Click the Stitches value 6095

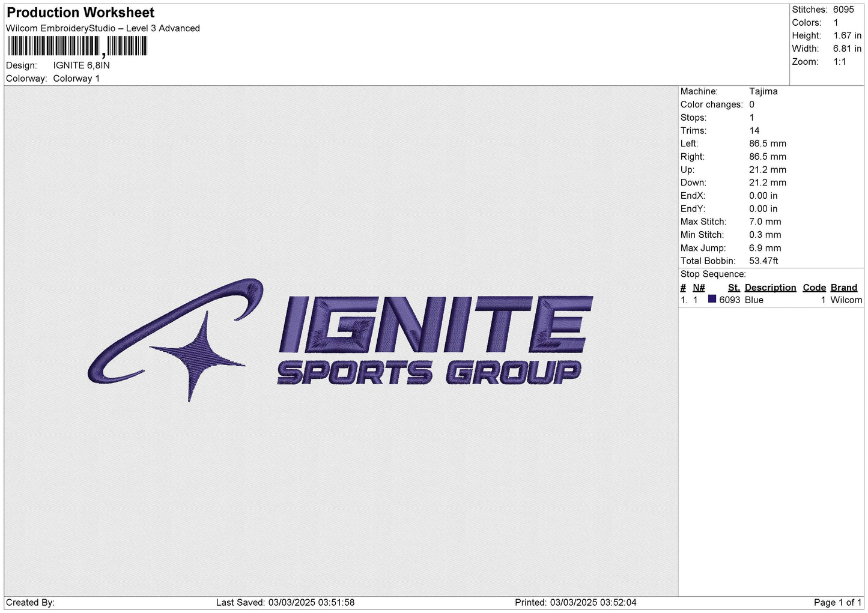tap(843, 10)
